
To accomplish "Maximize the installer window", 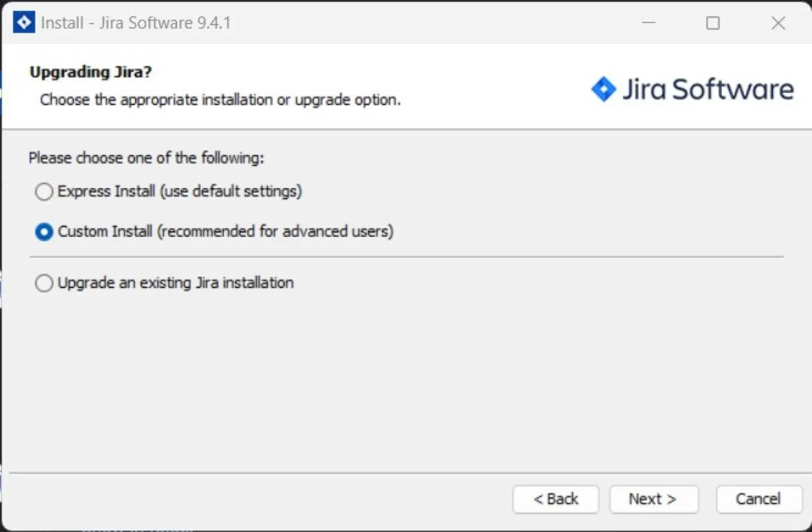I will (x=712, y=23).
